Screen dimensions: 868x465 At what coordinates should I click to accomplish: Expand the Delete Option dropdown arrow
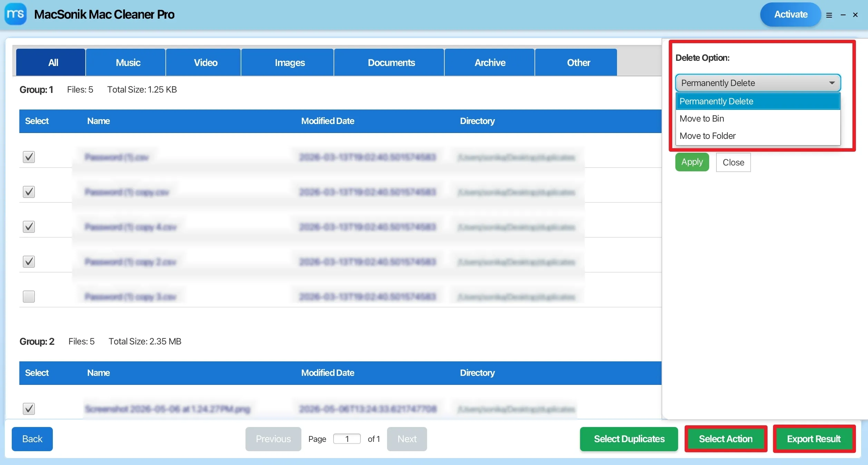coord(832,83)
